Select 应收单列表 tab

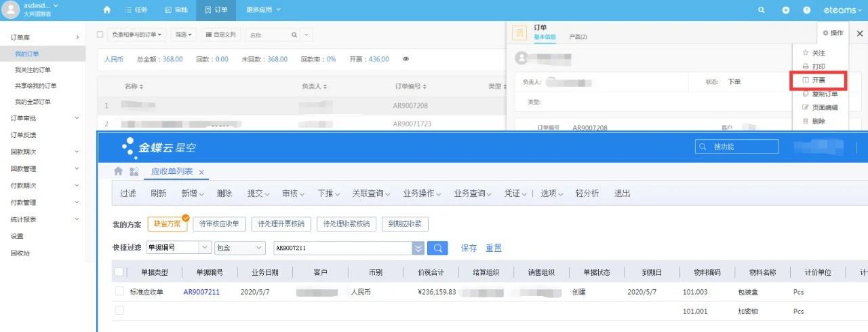(x=172, y=172)
